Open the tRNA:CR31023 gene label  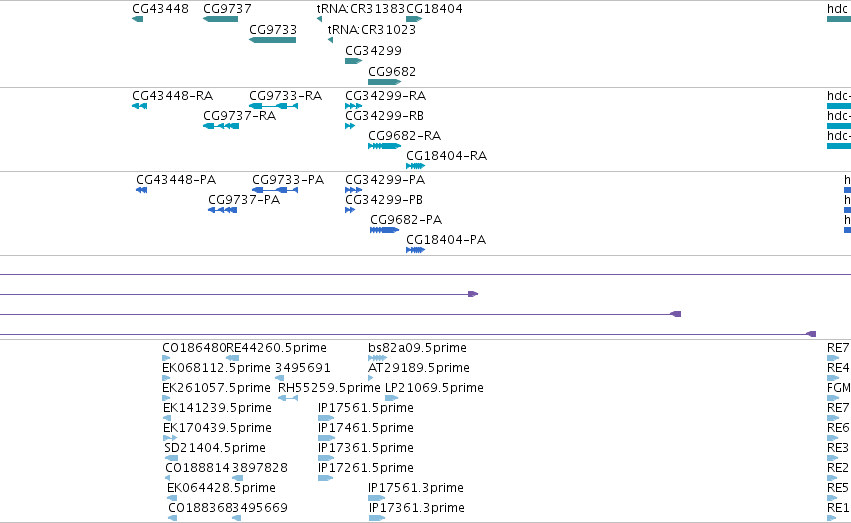(x=372, y=29)
